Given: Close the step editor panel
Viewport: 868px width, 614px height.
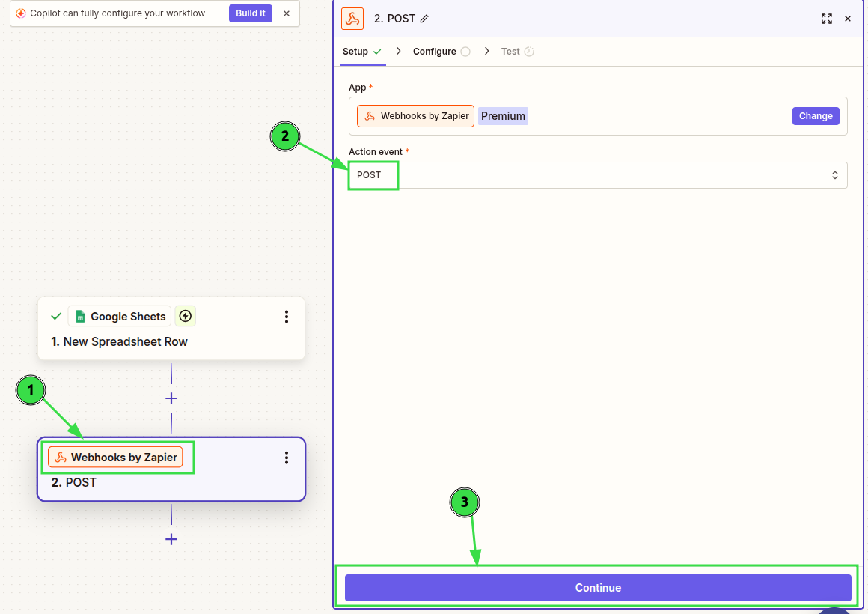Looking at the screenshot, I should click(x=848, y=19).
